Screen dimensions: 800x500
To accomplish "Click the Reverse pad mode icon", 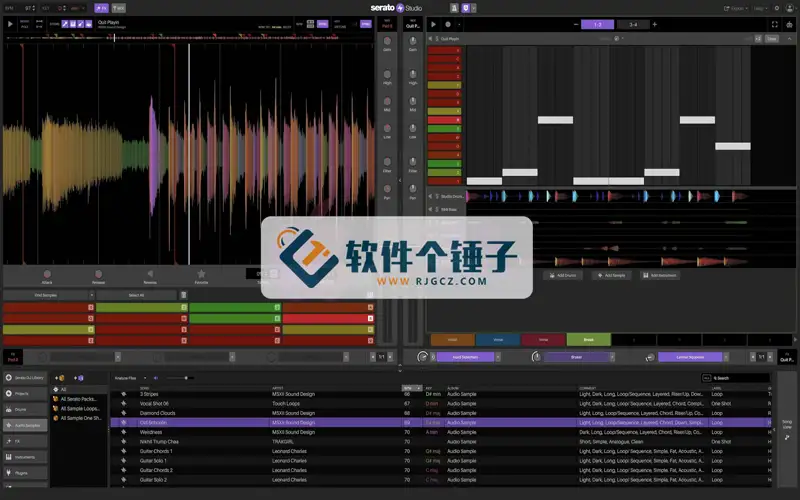I will coord(150,273).
